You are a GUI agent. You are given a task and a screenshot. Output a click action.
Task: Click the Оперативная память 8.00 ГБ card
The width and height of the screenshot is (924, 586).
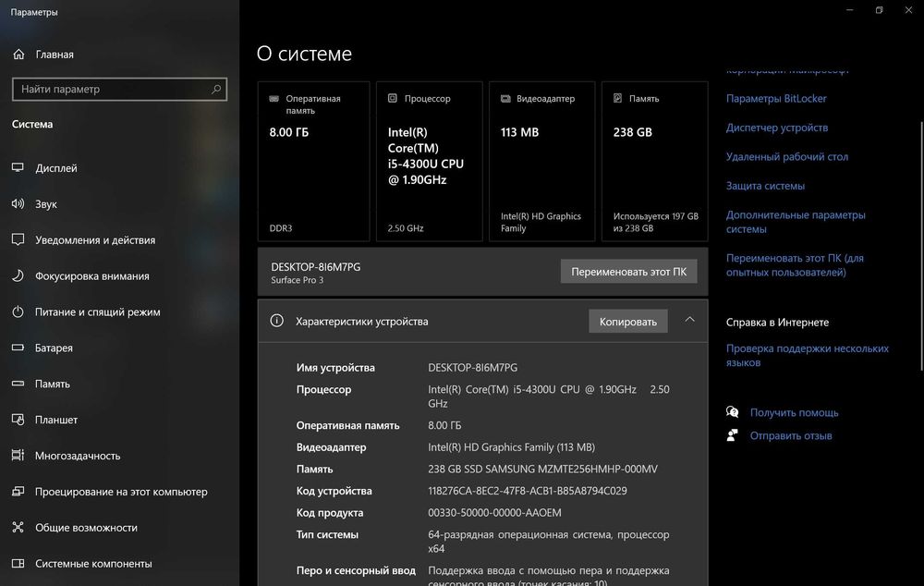313,162
